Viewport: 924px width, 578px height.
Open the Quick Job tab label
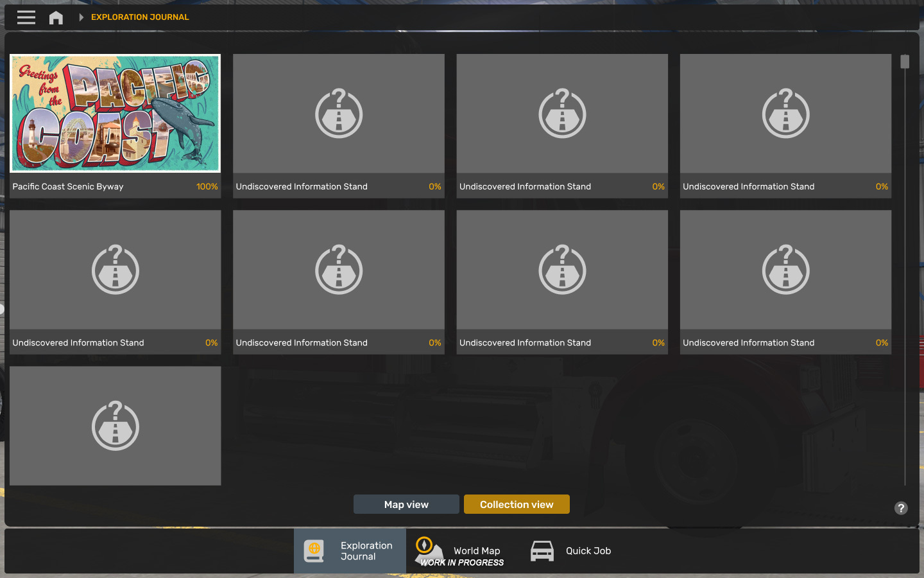(588, 551)
